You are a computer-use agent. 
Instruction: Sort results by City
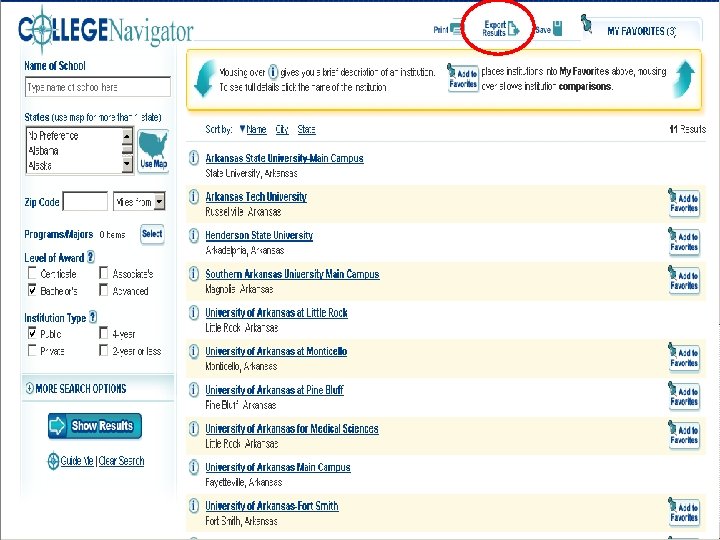click(282, 129)
